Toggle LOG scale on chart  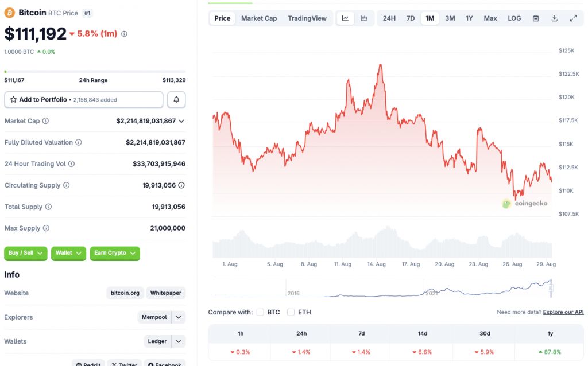click(514, 18)
